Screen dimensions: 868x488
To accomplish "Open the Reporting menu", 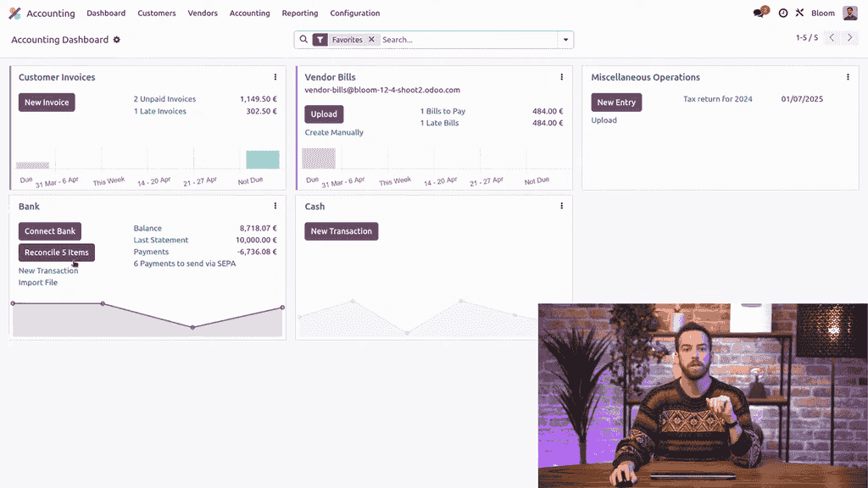I will (x=300, y=14).
